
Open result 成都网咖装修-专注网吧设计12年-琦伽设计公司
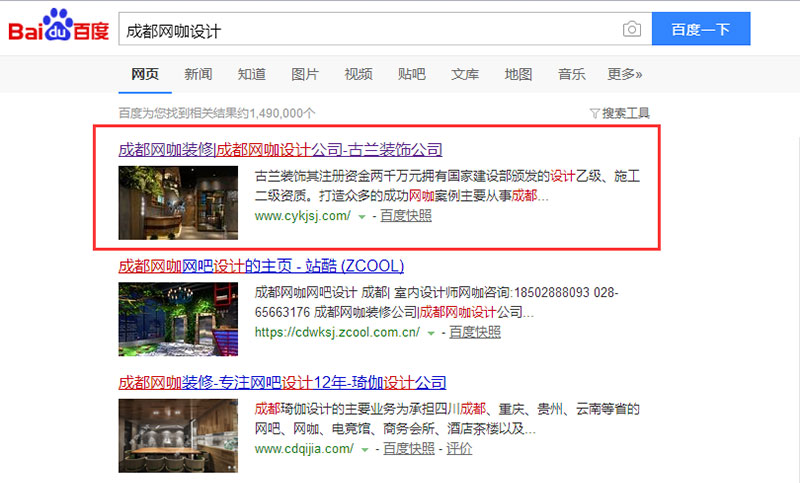pos(282,382)
